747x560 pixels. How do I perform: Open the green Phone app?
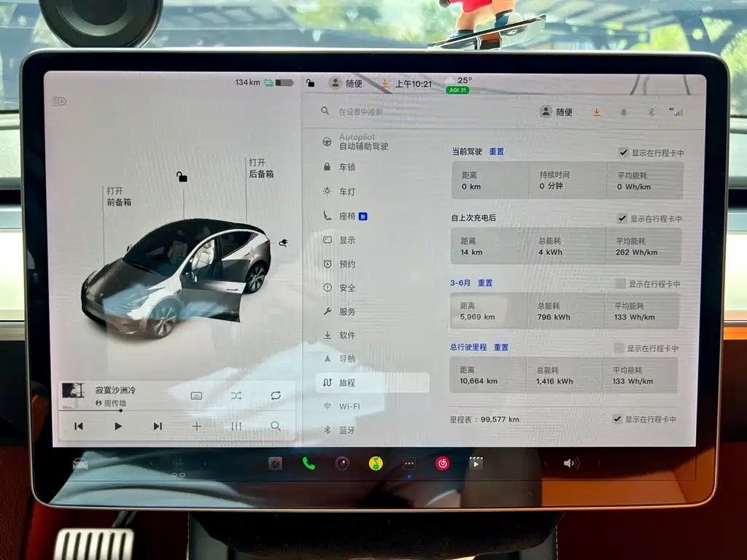pyautogui.click(x=309, y=463)
